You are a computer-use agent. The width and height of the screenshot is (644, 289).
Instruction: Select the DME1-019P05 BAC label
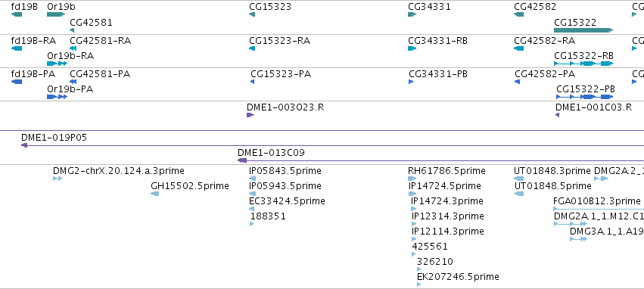click(x=54, y=138)
